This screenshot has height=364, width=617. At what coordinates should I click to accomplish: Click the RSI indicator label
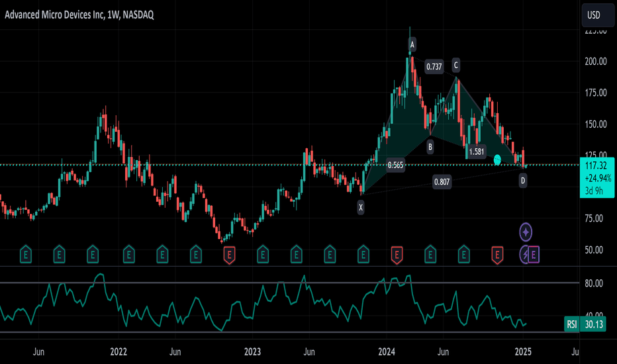[572, 324]
